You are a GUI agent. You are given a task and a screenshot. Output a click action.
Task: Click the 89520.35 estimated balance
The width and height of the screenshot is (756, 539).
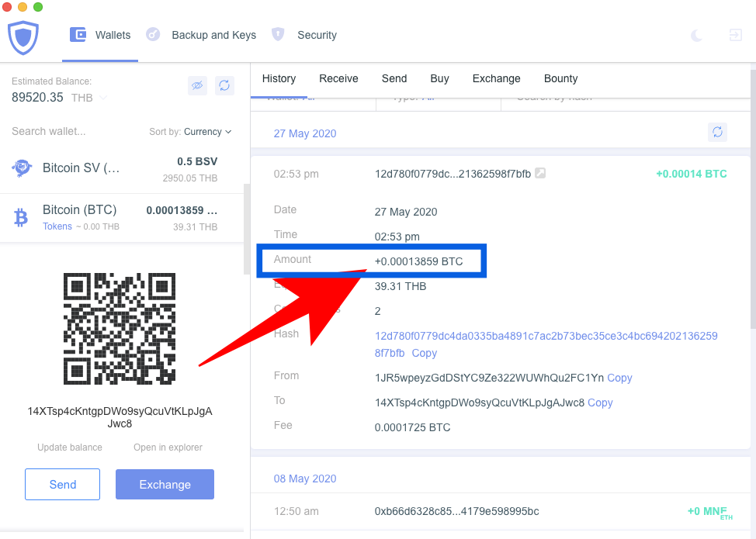click(37, 97)
